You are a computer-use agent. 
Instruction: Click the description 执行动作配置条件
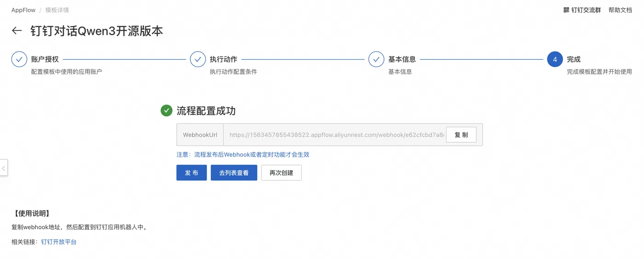pos(233,72)
